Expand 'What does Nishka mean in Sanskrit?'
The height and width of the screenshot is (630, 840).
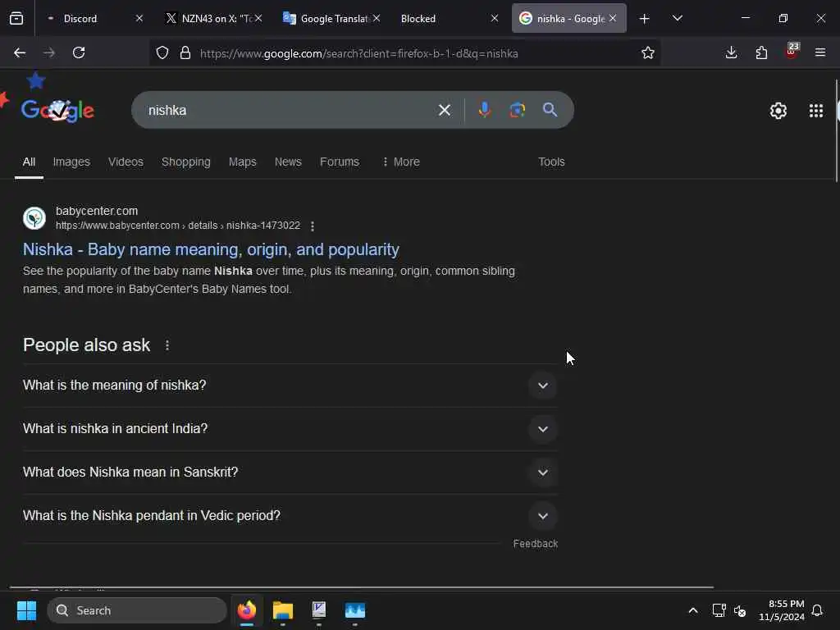543,472
